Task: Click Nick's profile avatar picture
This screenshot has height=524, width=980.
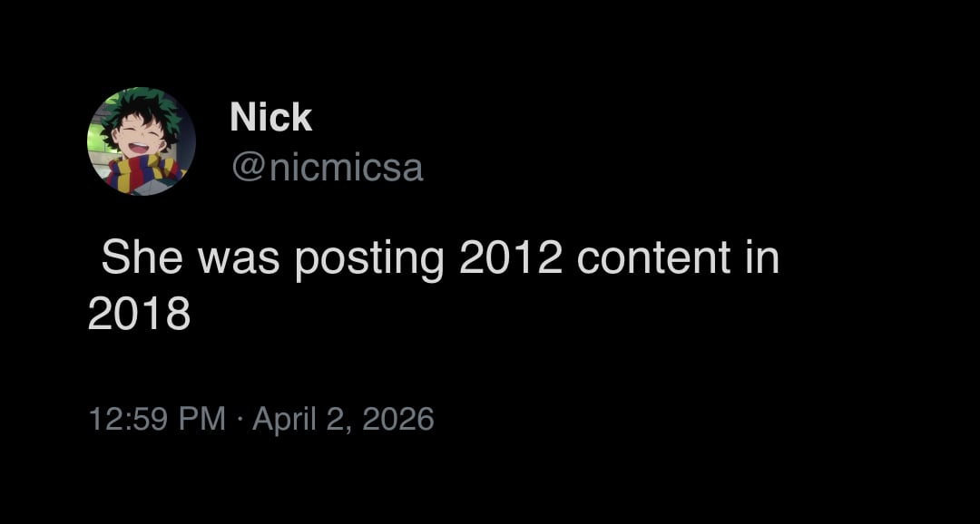Action: (x=141, y=141)
